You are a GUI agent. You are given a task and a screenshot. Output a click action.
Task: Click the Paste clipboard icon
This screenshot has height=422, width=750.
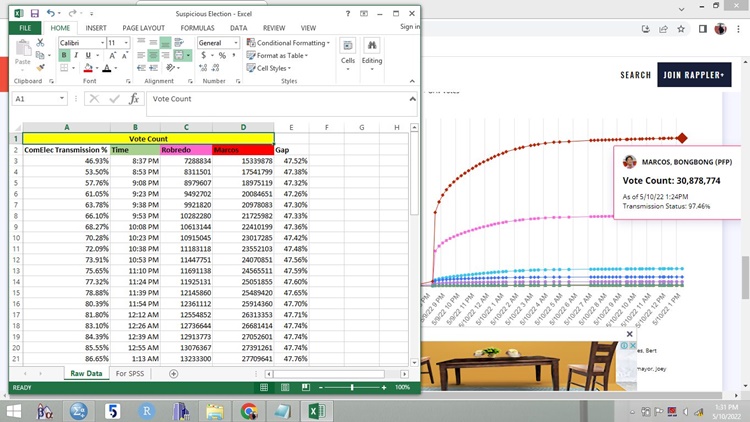coord(22,49)
